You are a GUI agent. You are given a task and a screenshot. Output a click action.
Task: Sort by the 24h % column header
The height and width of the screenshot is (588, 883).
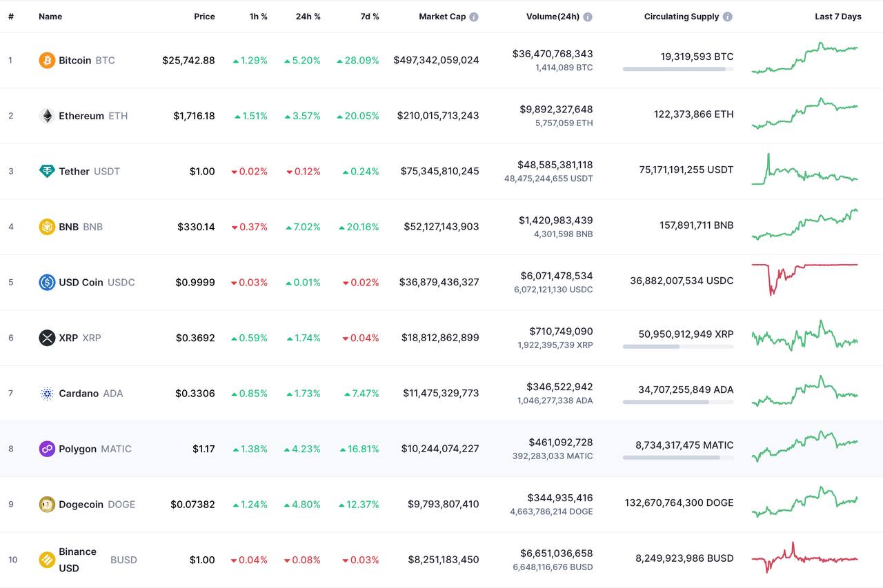[x=308, y=17]
